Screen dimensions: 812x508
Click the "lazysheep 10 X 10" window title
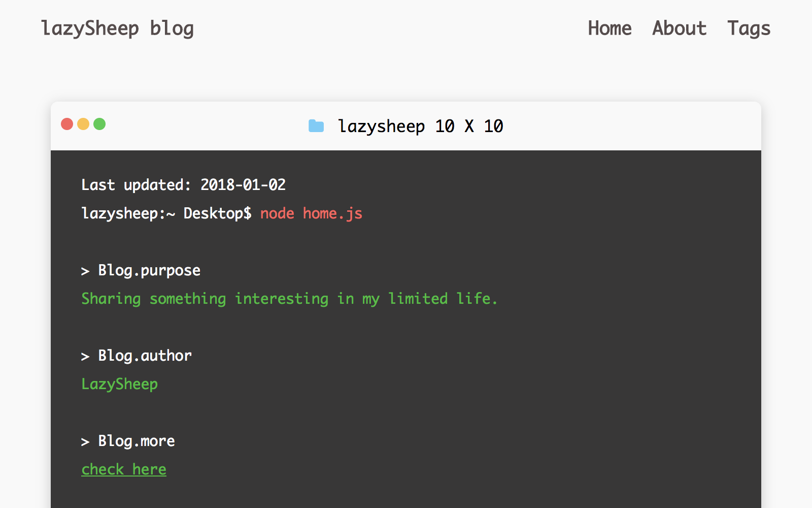coord(420,126)
